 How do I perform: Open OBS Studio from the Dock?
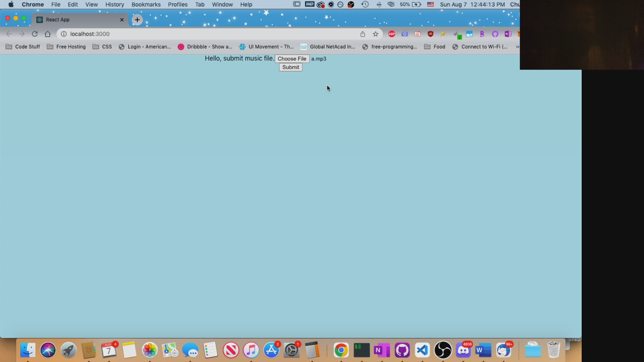click(443, 349)
